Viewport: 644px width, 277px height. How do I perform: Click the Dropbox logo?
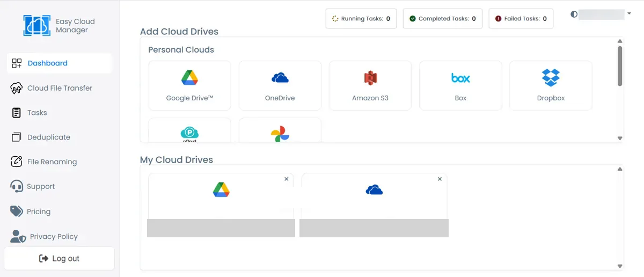point(551,78)
